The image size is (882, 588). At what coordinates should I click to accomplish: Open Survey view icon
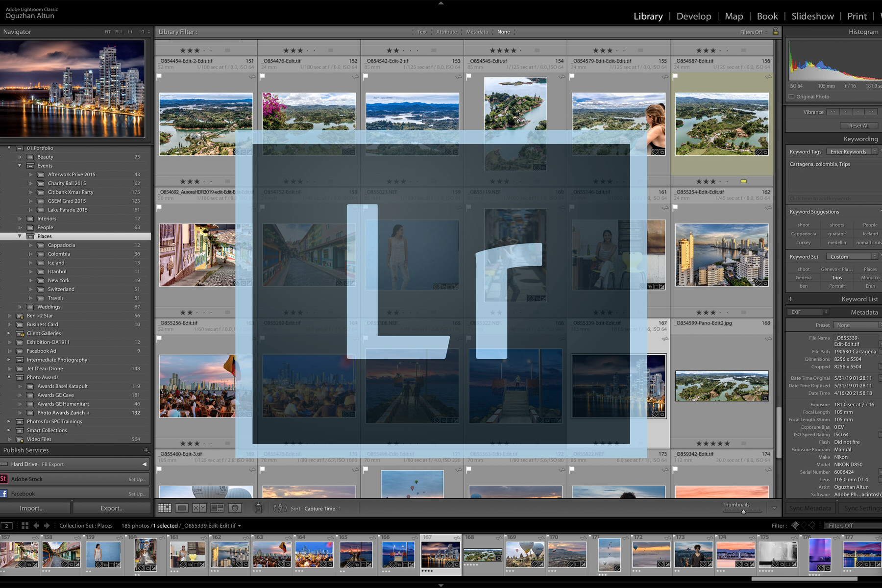[x=217, y=508]
